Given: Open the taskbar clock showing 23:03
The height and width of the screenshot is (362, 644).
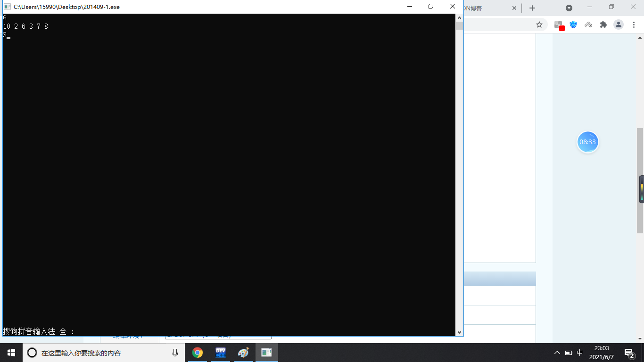Looking at the screenshot, I should [x=602, y=353].
